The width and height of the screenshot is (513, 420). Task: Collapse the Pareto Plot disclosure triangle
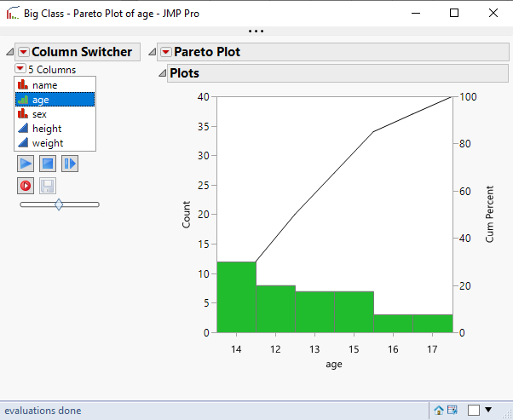pos(153,53)
